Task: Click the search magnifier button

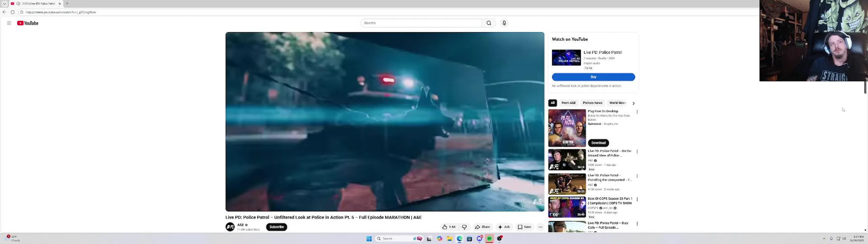Action: (x=489, y=23)
